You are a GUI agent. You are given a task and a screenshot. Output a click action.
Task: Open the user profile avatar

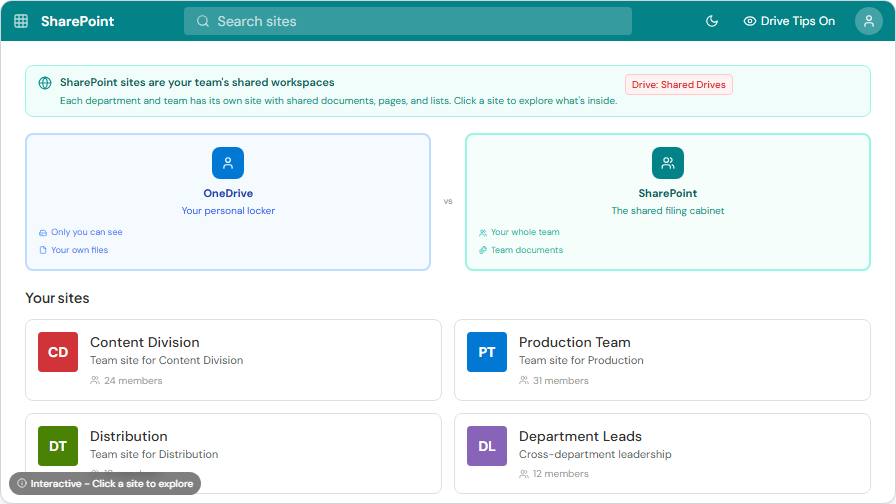tap(869, 21)
